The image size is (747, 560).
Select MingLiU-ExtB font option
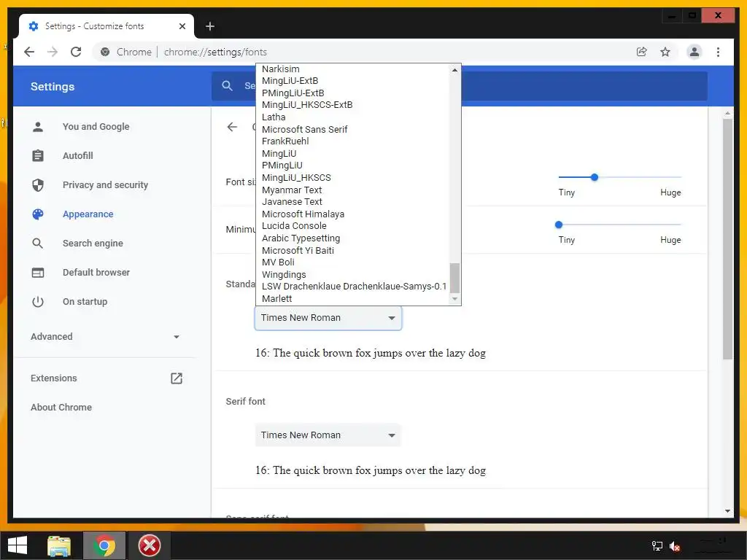(352, 81)
